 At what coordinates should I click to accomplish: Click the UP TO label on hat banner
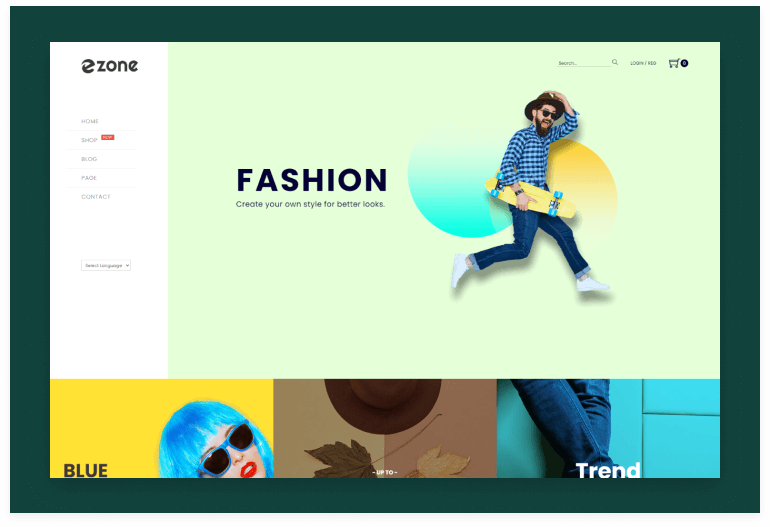click(x=385, y=472)
